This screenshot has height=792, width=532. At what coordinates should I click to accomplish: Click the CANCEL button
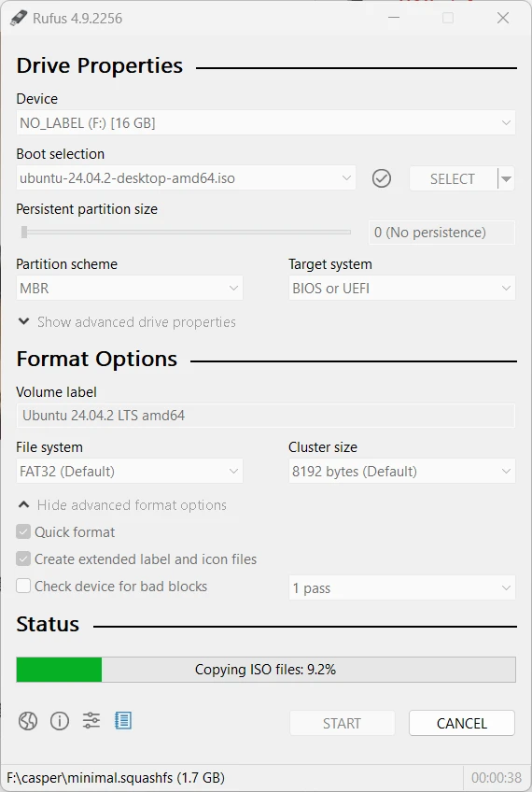(x=462, y=723)
